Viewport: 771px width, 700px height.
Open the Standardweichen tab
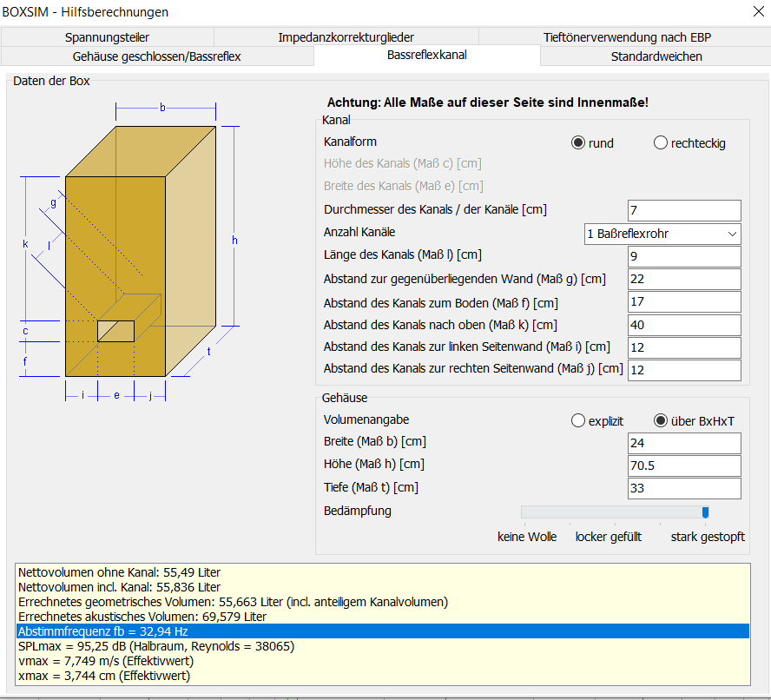[x=656, y=56]
